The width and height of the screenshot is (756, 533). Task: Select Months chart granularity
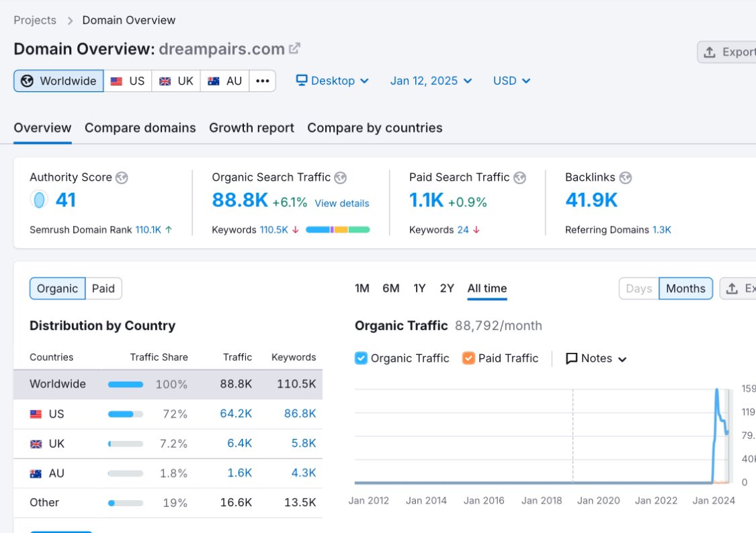coord(685,288)
